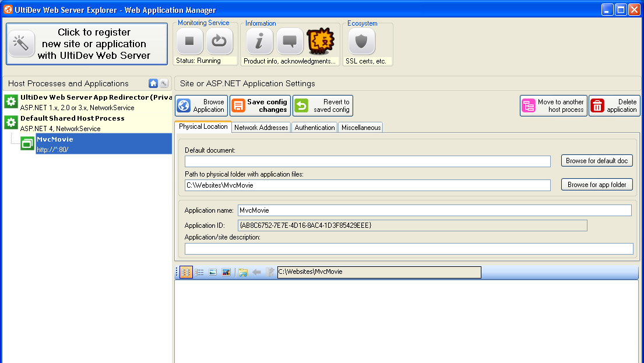Click Browse Application button
The height and width of the screenshot is (363, 644).
tap(201, 105)
